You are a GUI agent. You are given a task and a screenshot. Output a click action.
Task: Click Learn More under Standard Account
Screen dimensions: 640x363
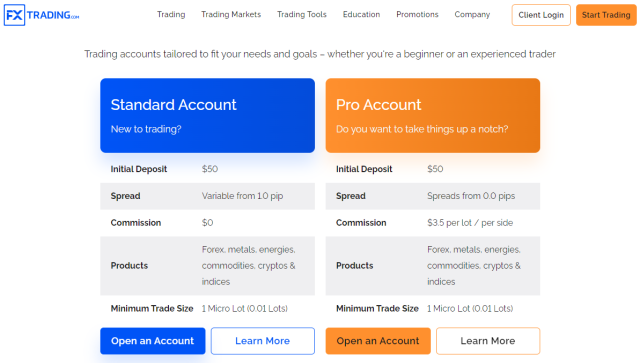[x=262, y=341]
